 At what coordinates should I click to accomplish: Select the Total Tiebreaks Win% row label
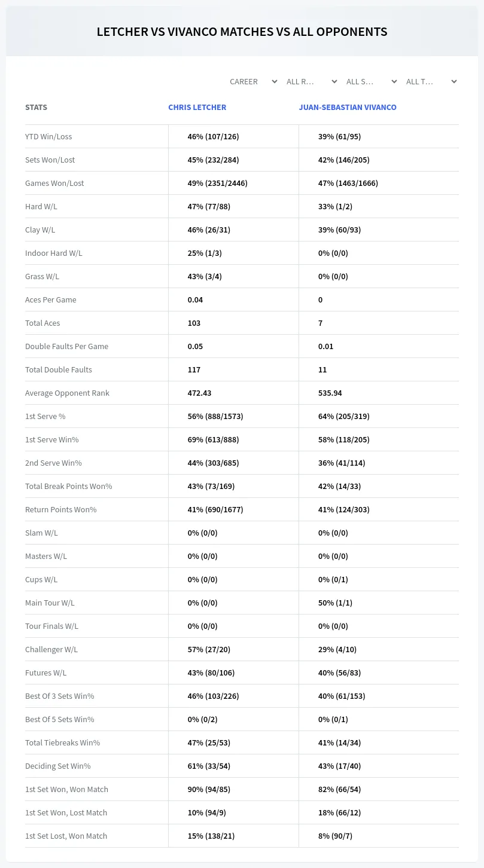[x=62, y=742]
